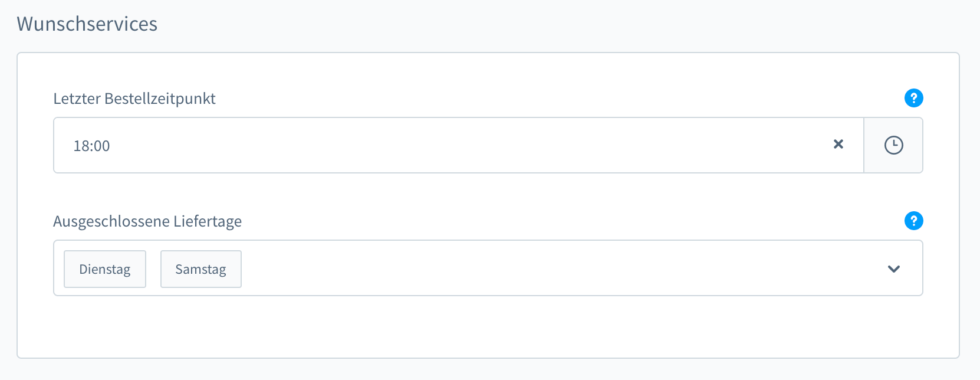Click the chevron arrow in Liefertage field
This screenshot has width=980, height=380.
893,268
